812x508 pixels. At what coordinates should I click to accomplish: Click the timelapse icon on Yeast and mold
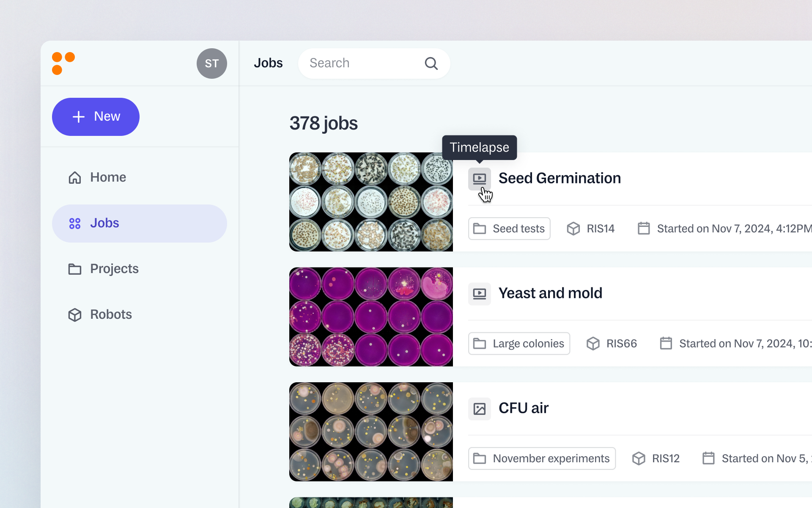[479, 293]
